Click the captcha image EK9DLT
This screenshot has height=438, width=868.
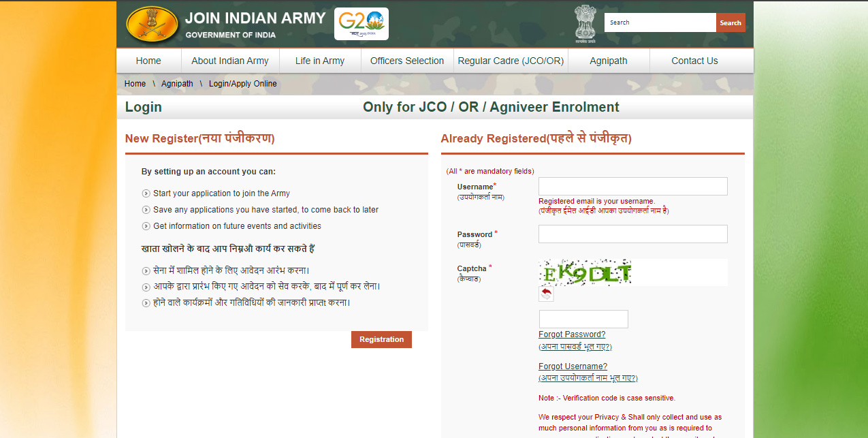point(585,272)
